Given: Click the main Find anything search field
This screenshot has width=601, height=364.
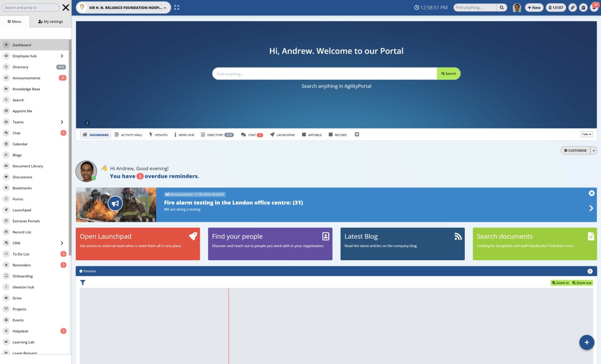Looking at the screenshot, I should 324,74.
